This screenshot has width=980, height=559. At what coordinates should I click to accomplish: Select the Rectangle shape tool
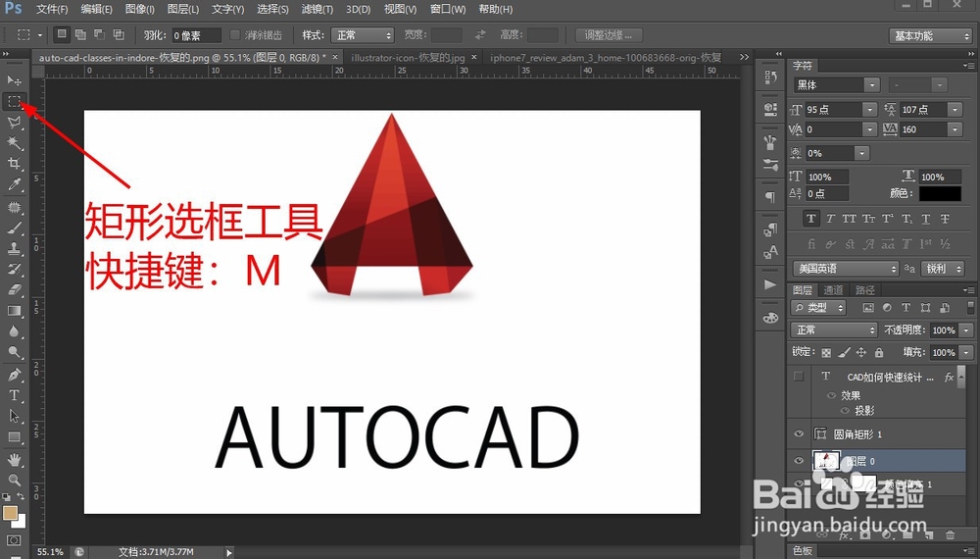tap(14, 437)
